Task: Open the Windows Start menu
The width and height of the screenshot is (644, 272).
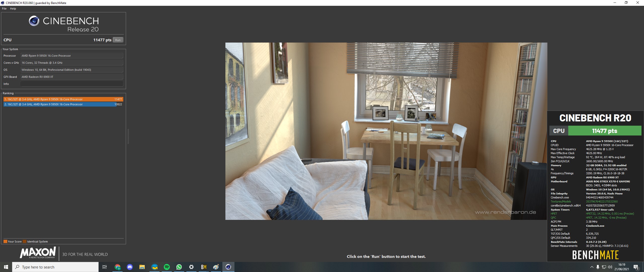Action: point(6,267)
